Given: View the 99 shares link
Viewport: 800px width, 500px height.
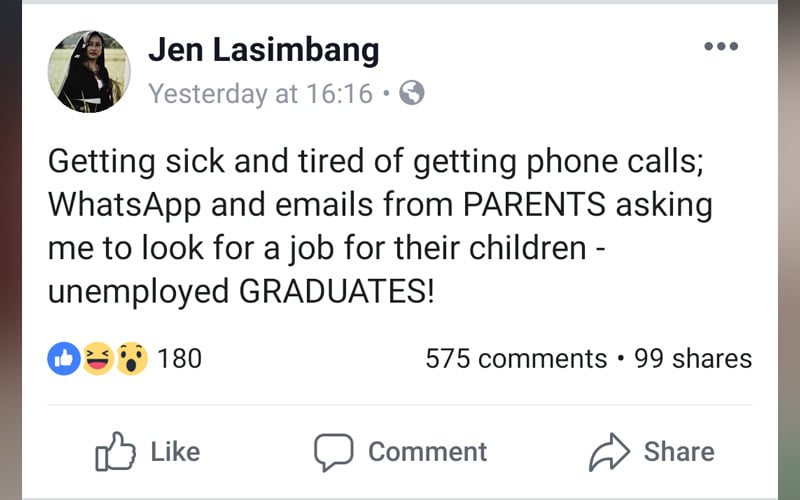Looking at the screenshot, I should [x=693, y=359].
